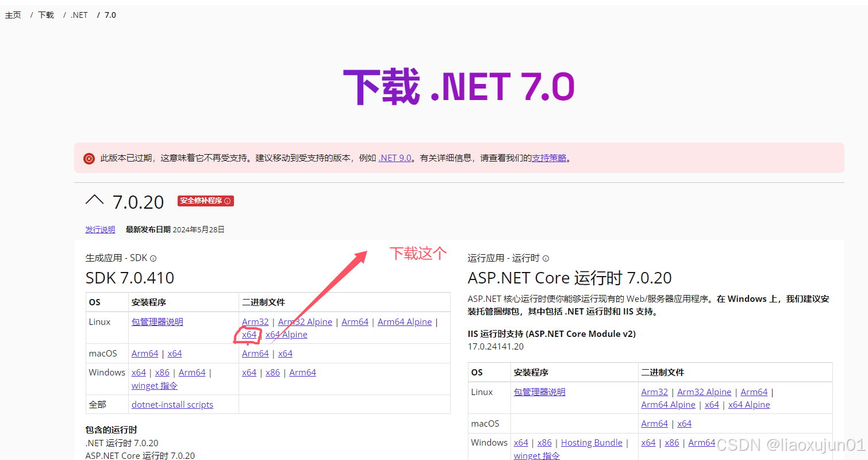Open the .NET 9.0 link

tap(395, 158)
